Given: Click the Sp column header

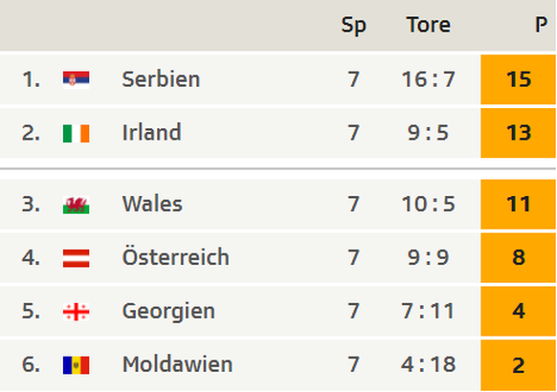Looking at the screenshot, I should 353,26.
